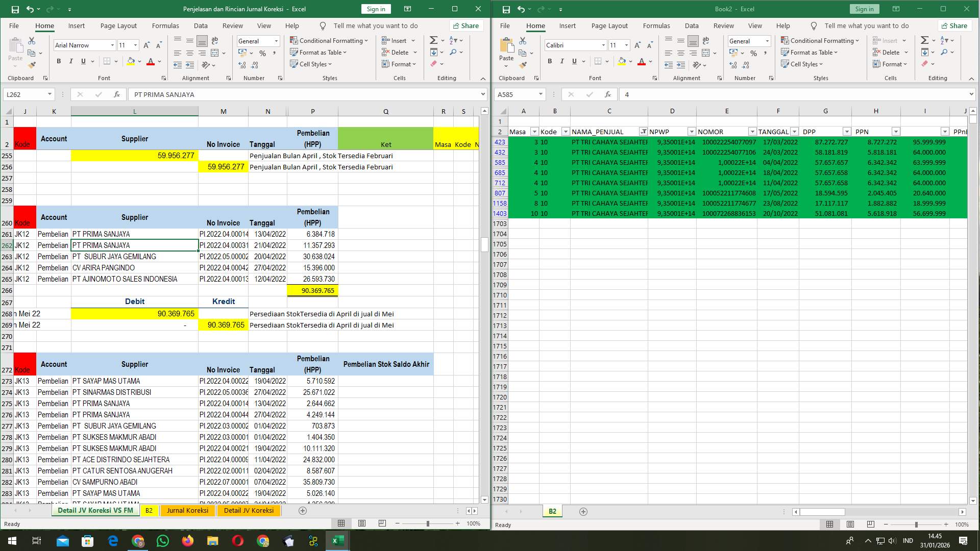Toggle italic formatting in the right window

[x=562, y=61]
